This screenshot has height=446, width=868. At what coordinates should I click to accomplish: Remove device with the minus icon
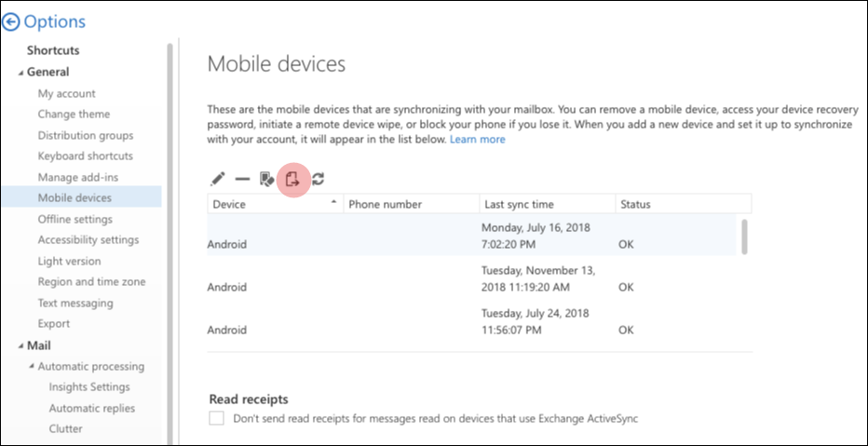pos(242,180)
